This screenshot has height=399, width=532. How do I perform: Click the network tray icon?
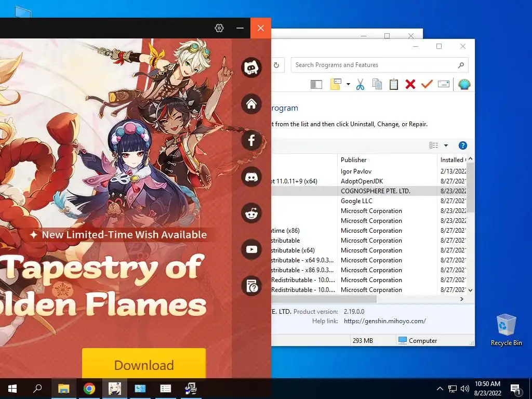coord(453,389)
